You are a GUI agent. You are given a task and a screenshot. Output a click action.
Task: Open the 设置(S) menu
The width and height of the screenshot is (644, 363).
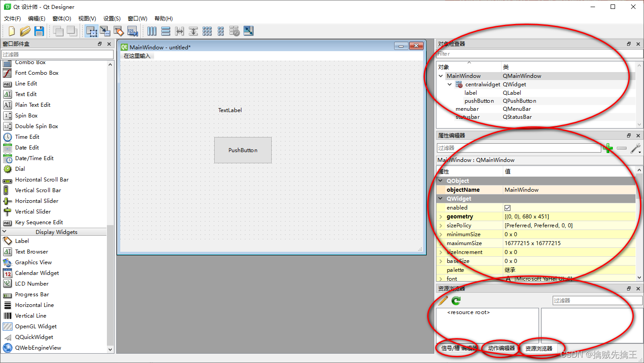tap(112, 19)
